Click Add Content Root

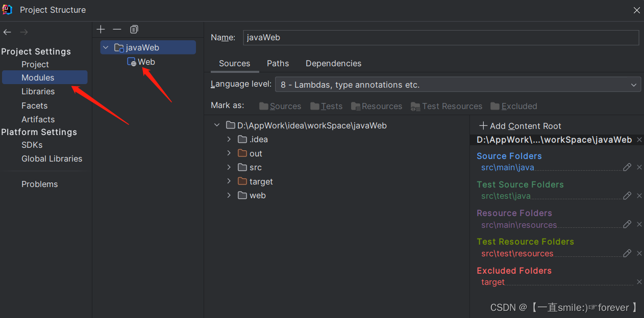tap(520, 126)
